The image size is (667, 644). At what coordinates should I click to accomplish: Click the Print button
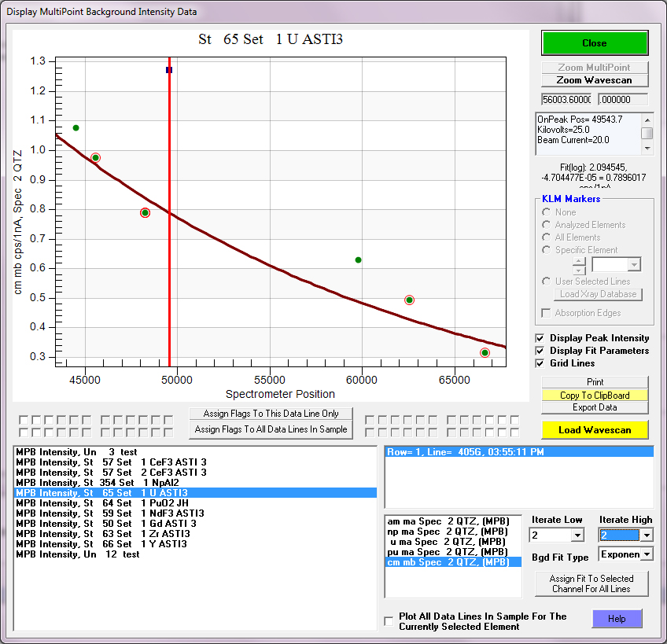pos(594,382)
